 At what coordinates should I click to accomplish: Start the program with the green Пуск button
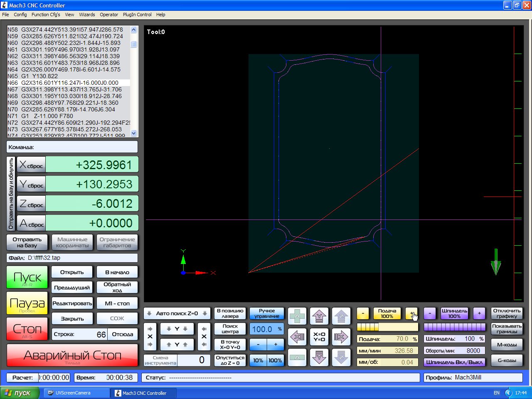point(27,277)
